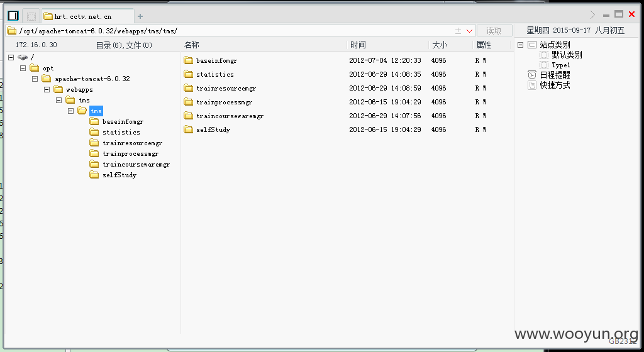Maximize the window
Viewport: 644px width, 352px height.
619,14
